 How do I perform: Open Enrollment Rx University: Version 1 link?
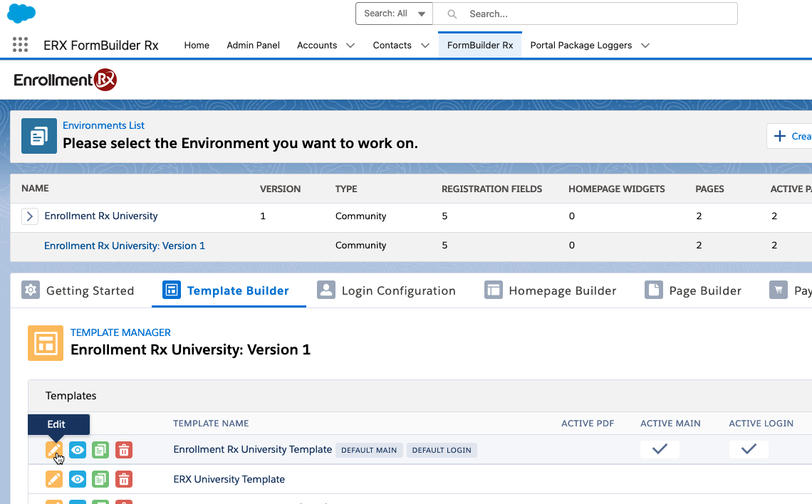pyautogui.click(x=124, y=246)
